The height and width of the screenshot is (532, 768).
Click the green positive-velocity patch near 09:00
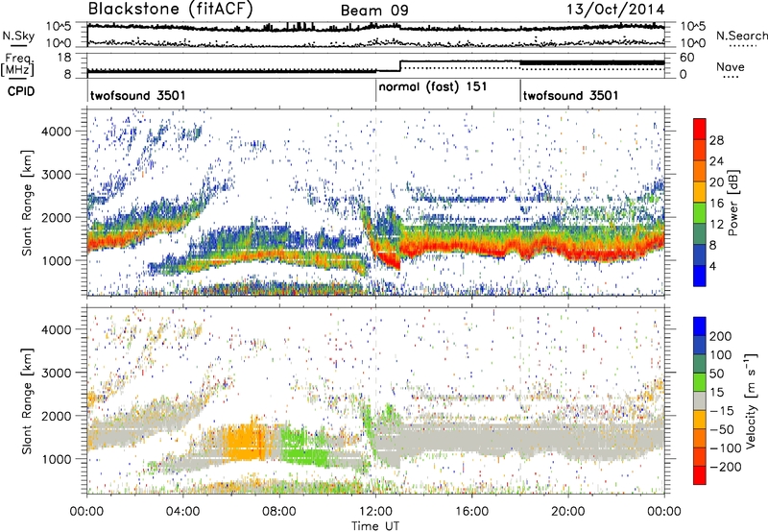tap(302, 448)
